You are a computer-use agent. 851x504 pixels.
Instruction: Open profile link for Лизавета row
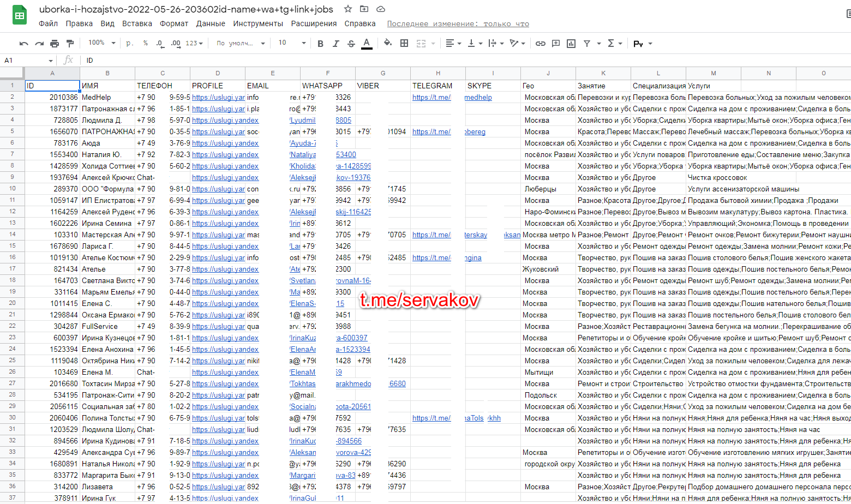218,487
